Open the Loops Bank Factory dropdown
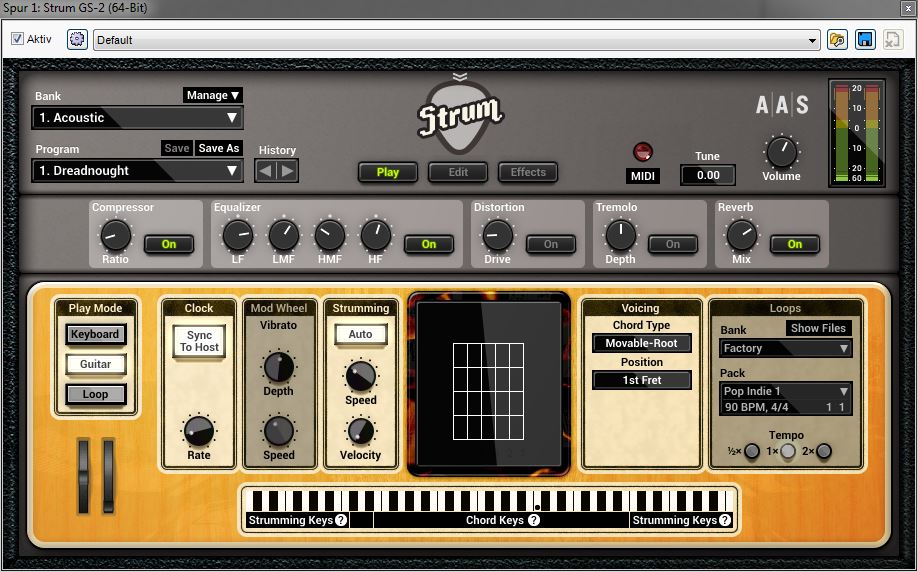918x572 pixels. 786,348
